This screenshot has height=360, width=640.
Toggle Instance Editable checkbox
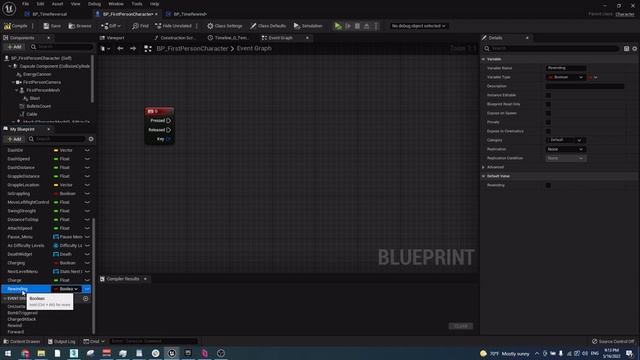[x=548, y=95]
